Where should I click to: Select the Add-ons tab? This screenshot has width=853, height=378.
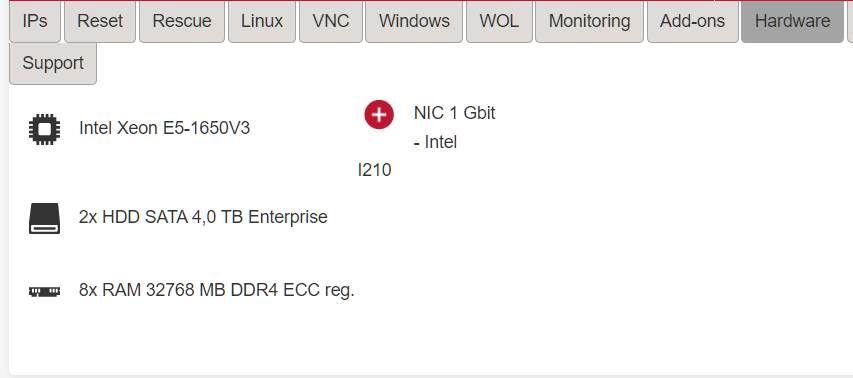(x=692, y=21)
